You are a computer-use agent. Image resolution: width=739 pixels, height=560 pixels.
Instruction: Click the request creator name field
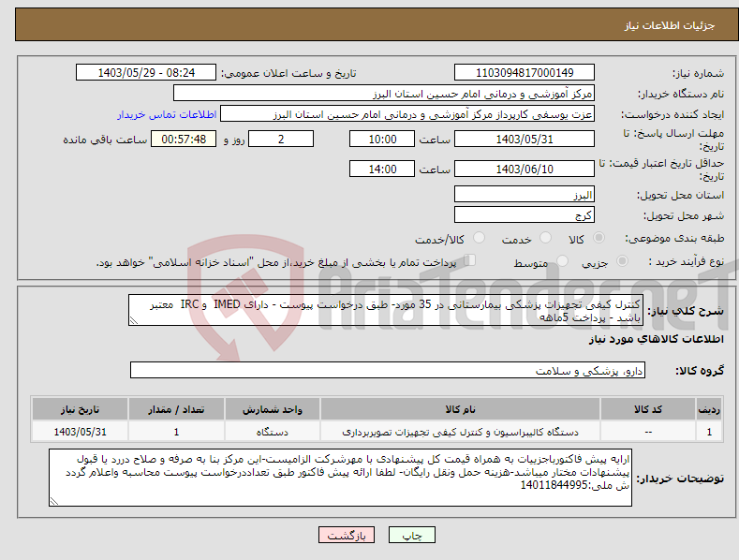pyautogui.click(x=407, y=114)
